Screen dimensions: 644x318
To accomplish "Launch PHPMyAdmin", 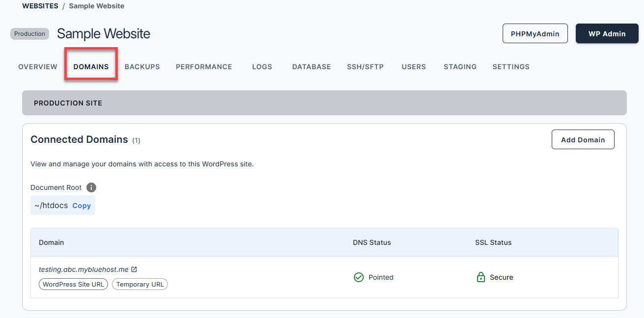I will click(x=535, y=33).
